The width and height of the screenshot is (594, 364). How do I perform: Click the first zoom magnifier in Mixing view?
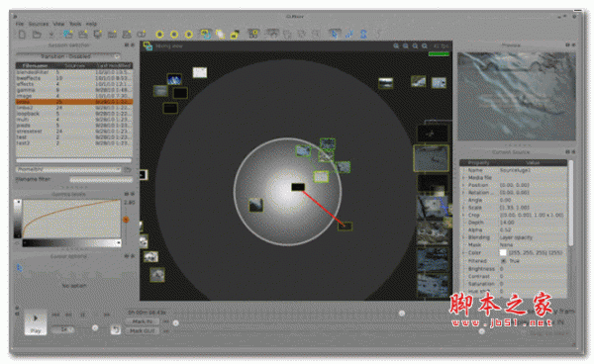[396, 45]
